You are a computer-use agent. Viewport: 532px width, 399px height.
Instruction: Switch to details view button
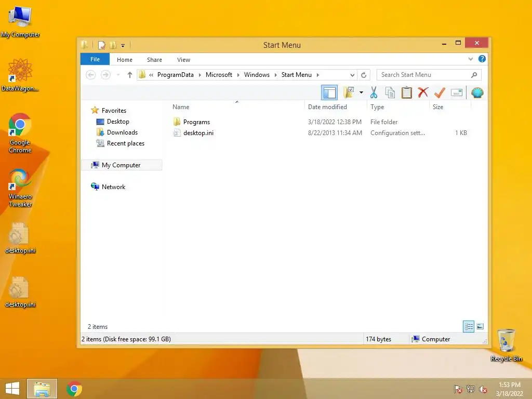(x=469, y=326)
